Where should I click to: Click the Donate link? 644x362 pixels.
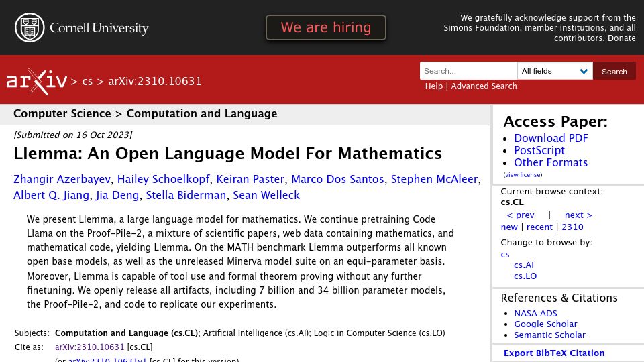621,38
